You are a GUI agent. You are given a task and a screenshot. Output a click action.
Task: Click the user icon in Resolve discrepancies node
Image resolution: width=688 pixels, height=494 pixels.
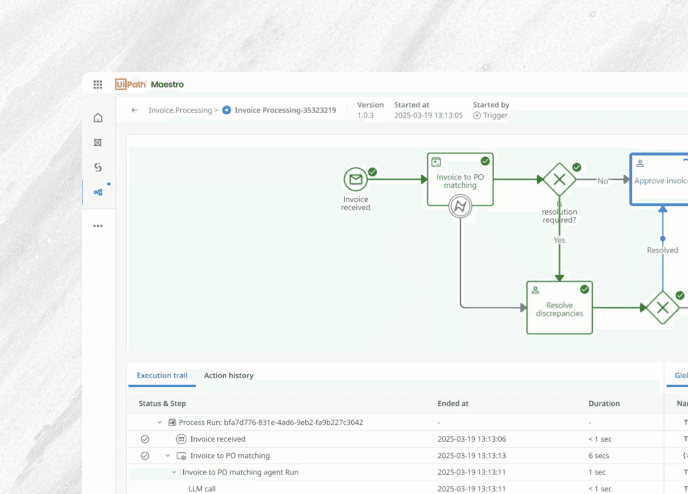[535, 290]
